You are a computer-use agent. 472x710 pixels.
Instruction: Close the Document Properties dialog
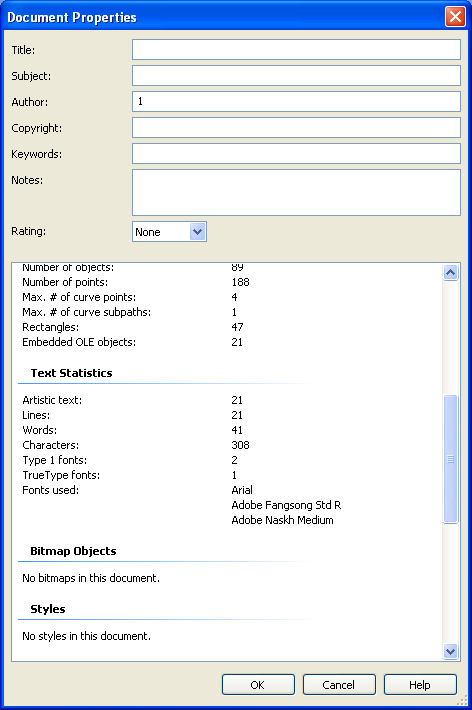[x=455, y=17]
